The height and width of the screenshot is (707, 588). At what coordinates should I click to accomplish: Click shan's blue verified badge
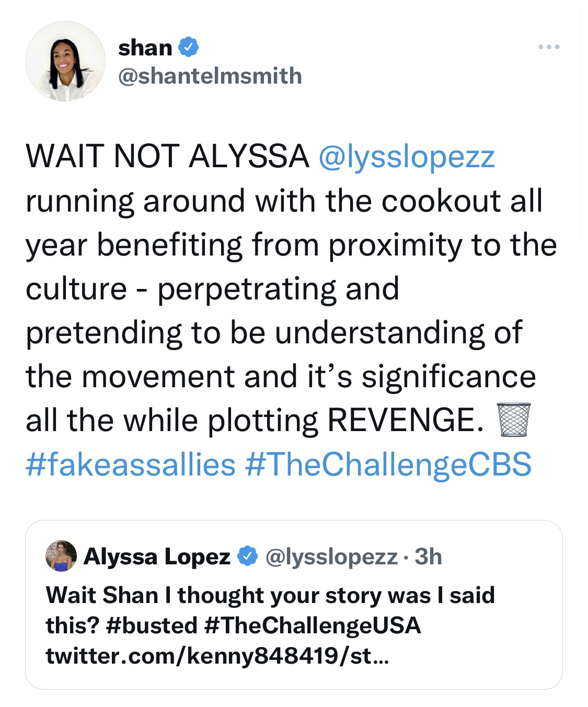tap(189, 48)
